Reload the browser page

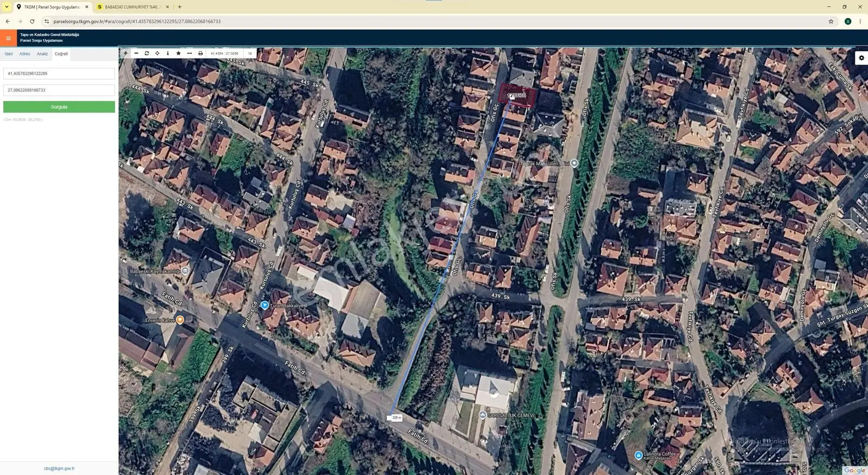(32, 21)
